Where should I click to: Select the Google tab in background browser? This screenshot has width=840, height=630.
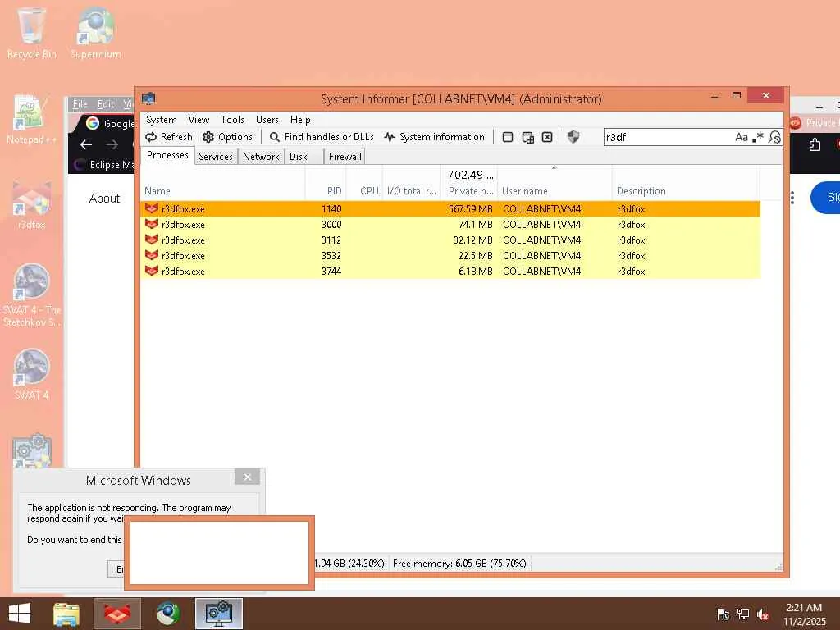110,123
